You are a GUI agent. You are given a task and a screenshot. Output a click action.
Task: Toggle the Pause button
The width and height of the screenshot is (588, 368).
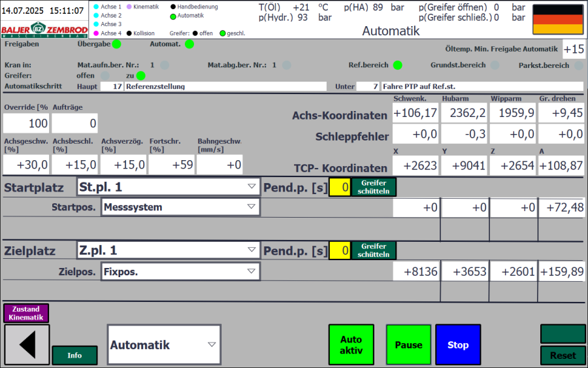[x=408, y=344]
